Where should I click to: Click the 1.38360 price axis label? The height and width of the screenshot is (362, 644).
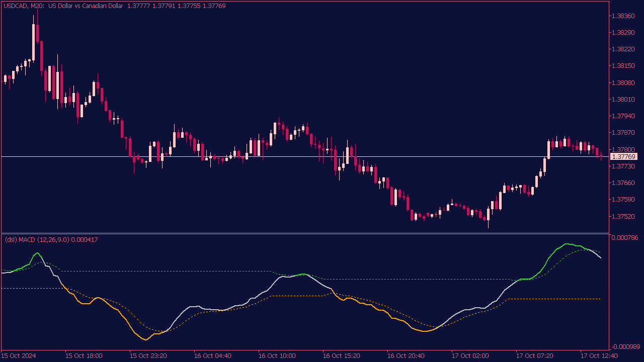(623, 16)
